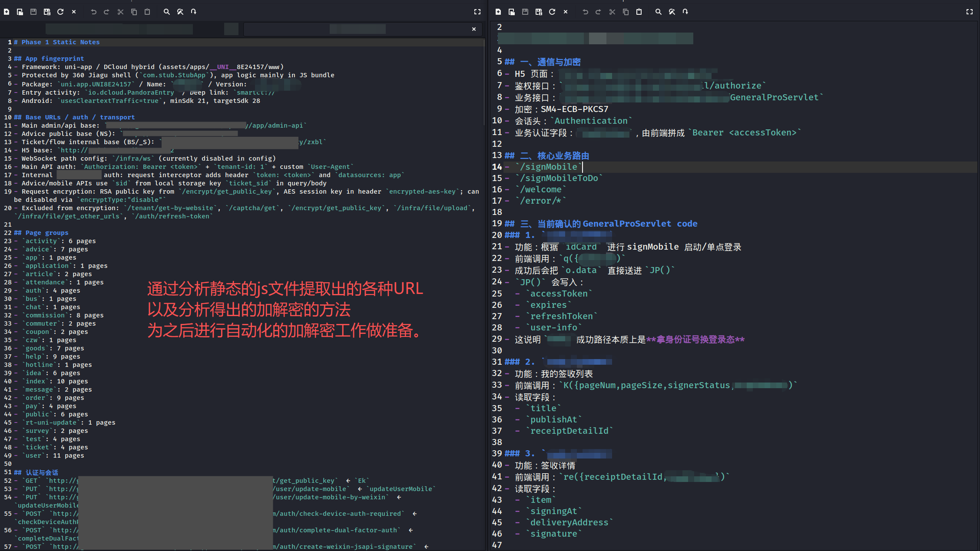Copy selection in left editor toolbar
The image size is (980, 551).
[x=134, y=12]
